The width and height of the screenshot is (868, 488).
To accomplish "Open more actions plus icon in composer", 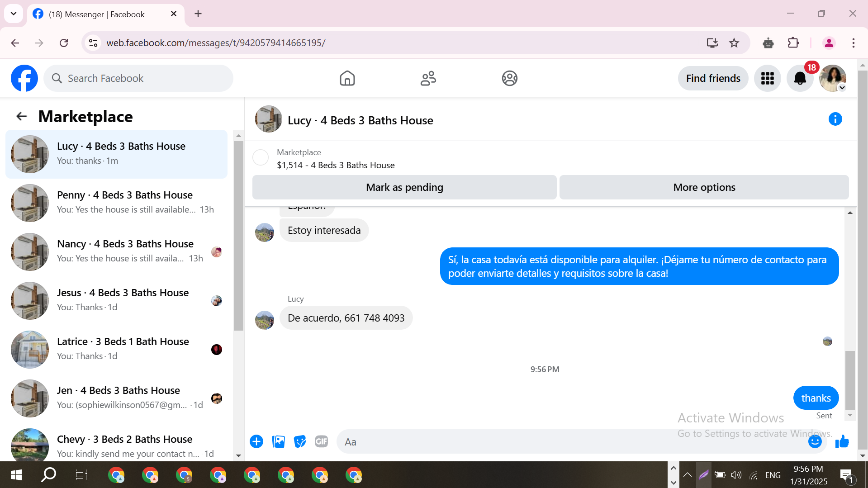I will coord(256,441).
